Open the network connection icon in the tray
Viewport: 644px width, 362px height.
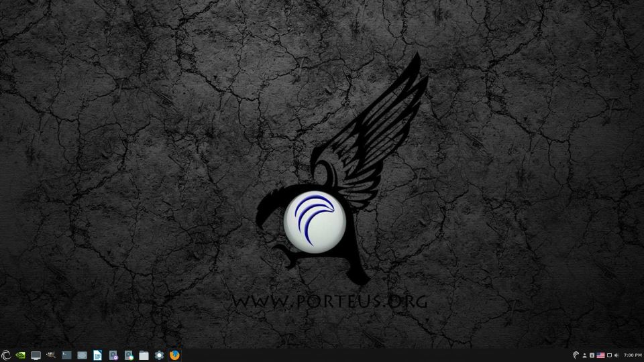point(610,355)
